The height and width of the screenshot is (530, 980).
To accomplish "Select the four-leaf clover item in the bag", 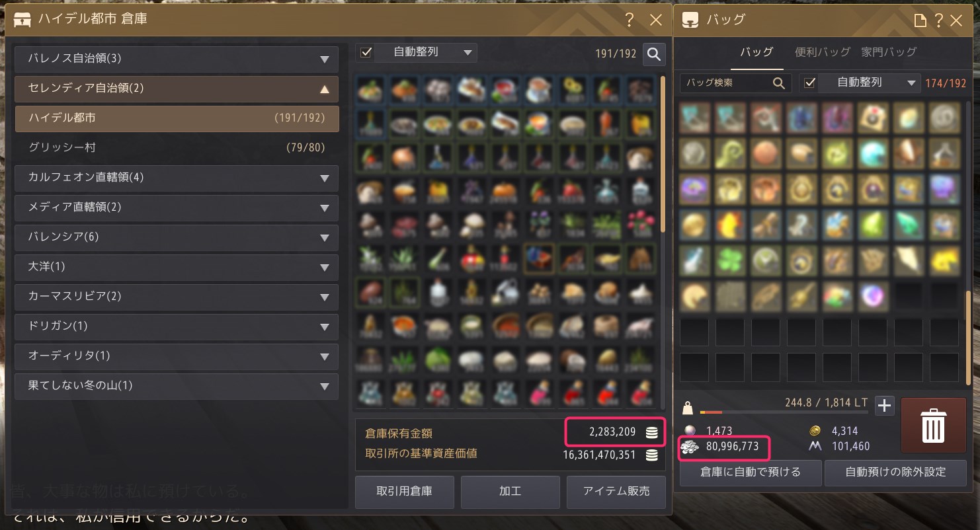I will [730, 260].
